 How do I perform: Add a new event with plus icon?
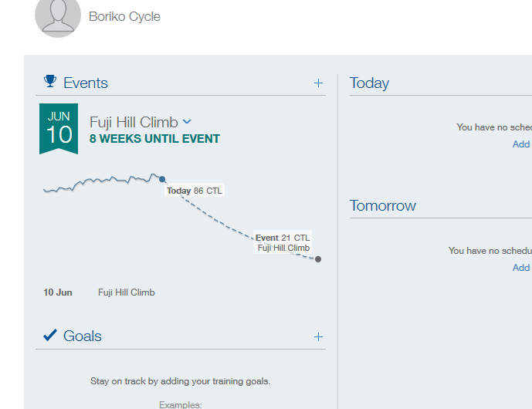[318, 83]
